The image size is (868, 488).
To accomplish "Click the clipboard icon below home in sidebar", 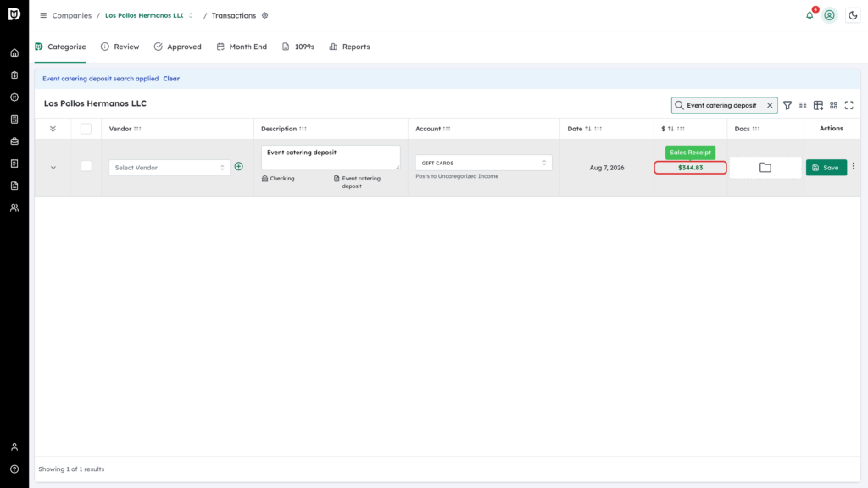I will tap(14, 75).
